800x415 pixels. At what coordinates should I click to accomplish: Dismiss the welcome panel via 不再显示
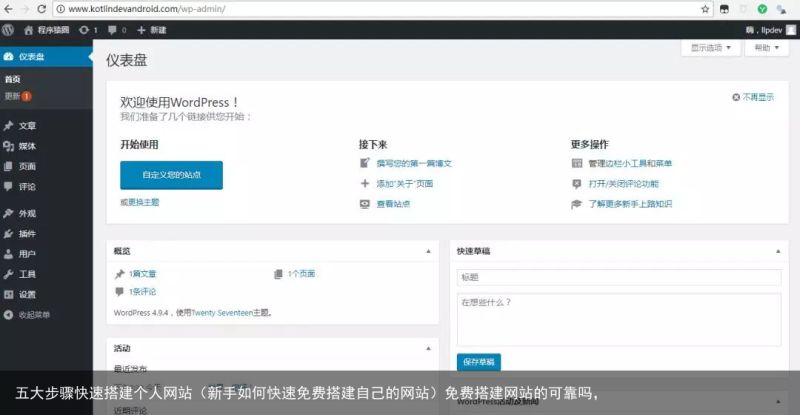tap(753, 97)
